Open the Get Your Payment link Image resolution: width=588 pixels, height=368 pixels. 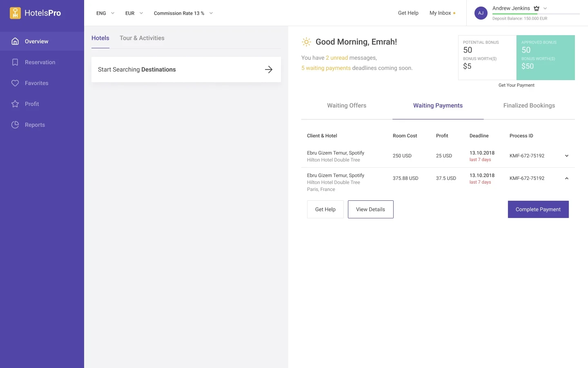517,85
